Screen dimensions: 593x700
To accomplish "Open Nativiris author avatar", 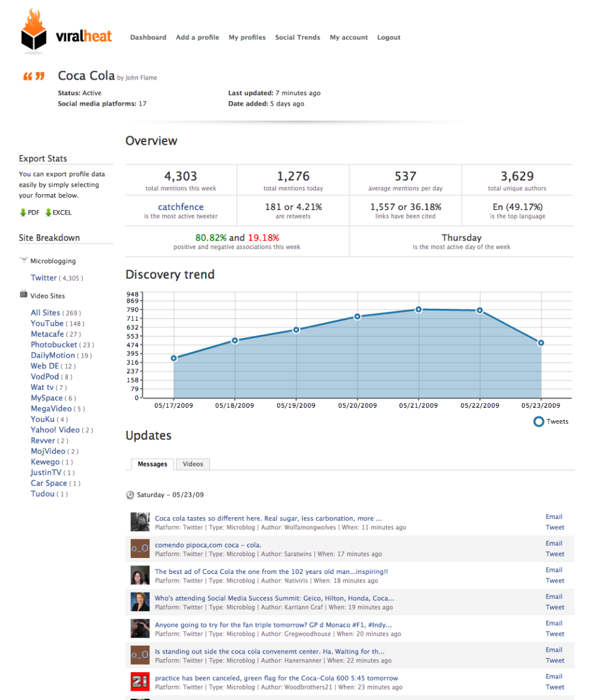I will (140, 575).
